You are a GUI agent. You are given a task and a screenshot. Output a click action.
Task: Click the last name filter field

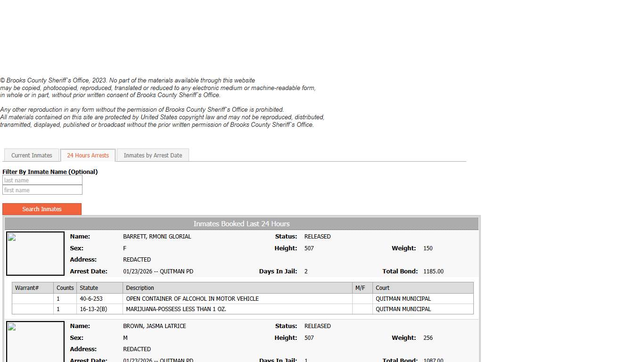coord(42,180)
